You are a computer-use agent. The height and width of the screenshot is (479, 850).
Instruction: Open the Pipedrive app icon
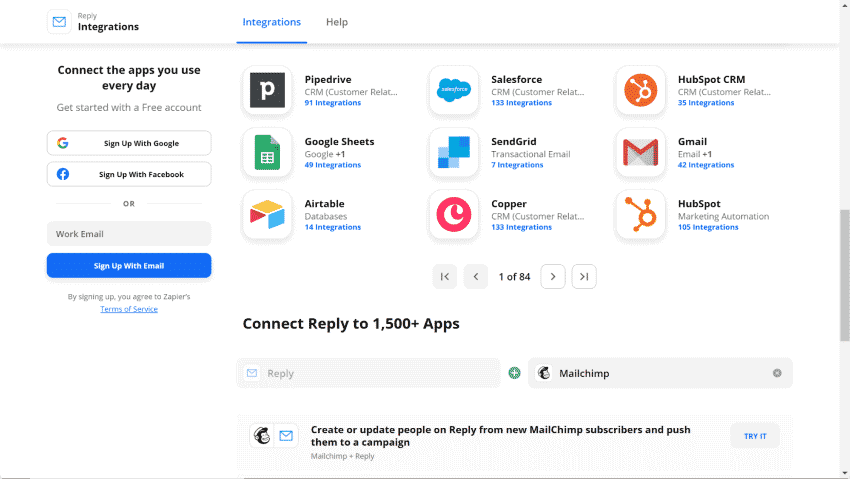267,90
